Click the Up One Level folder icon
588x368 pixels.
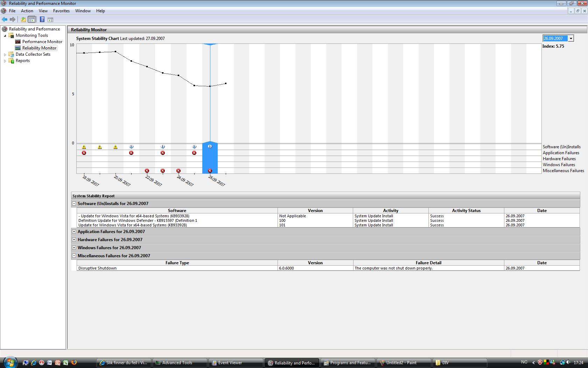[23, 20]
